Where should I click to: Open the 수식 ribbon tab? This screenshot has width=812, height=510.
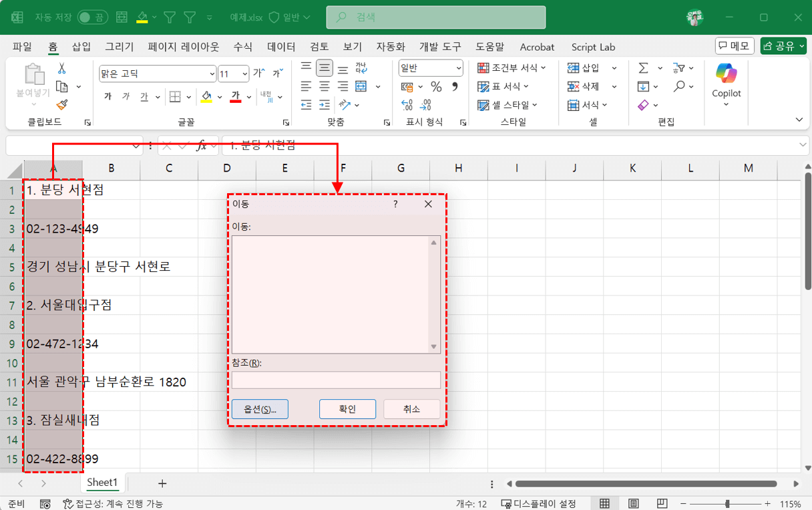coord(243,47)
